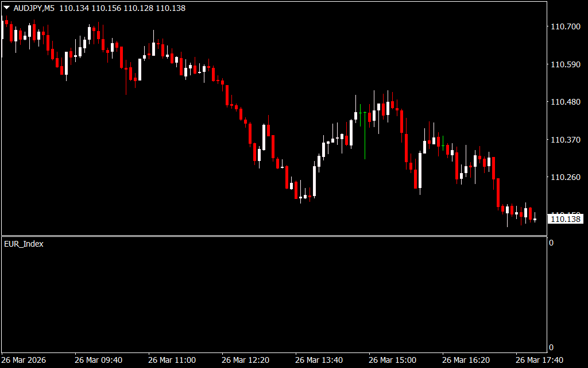Select the 26 Mar 09:40 time label

pyautogui.click(x=98, y=360)
